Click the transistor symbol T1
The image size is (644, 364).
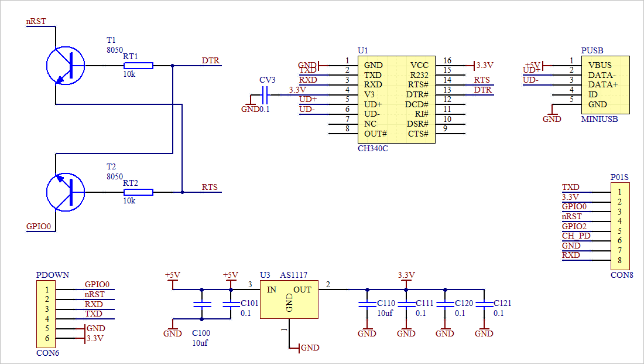pyautogui.click(x=66, y=64)
